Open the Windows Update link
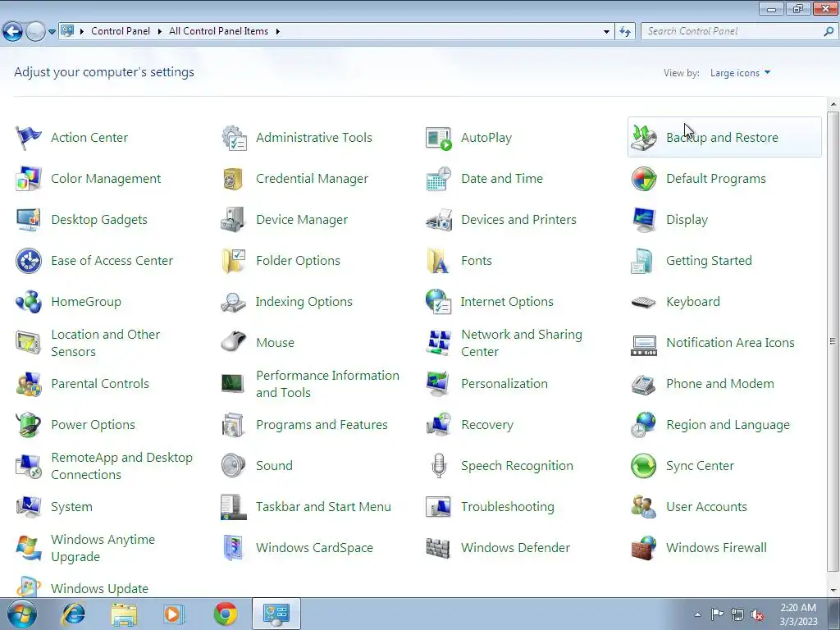Screen dimensions: 840x630 [99, 589]
